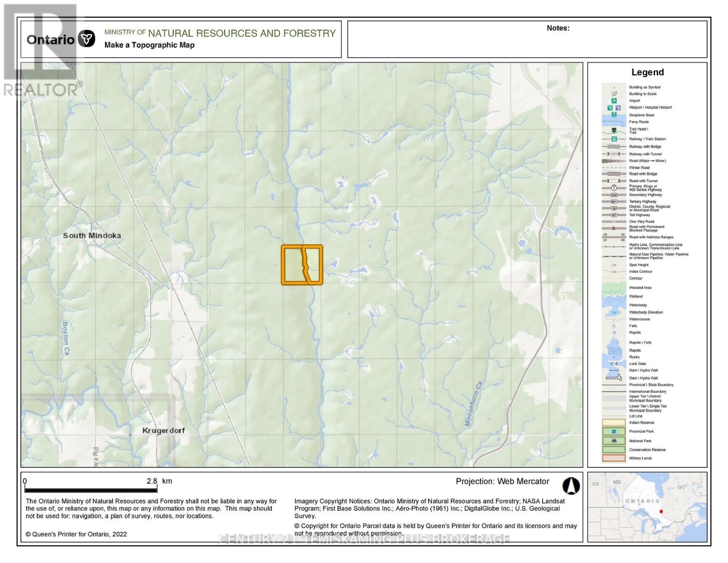Select the Dam Hydro Wall legend symbol
Screen dimensions: 728x563
[x=613, y=370]
